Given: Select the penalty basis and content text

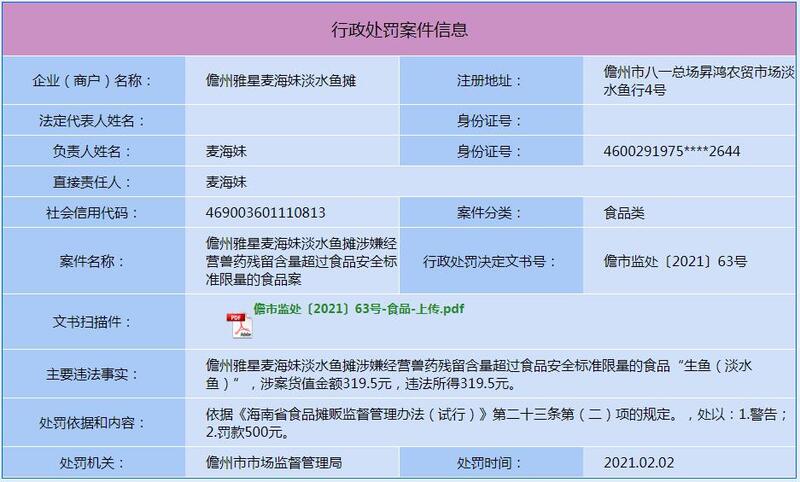Looking at the screenshot, I should pos(490,423).
